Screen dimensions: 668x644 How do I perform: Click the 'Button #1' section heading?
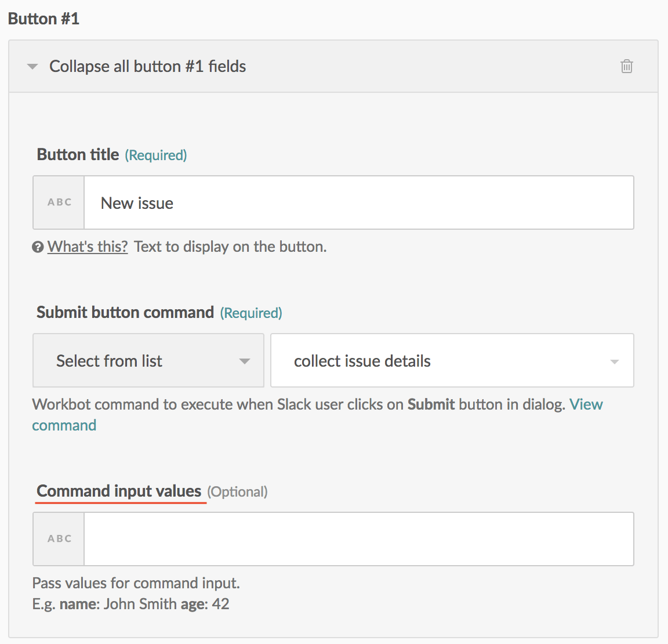pyautogui.click(x=43, y=19)
